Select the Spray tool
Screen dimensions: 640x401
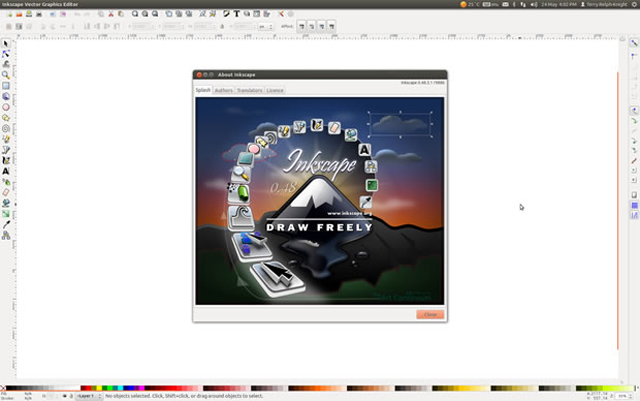pyautogui.click(x=6, y=182)
